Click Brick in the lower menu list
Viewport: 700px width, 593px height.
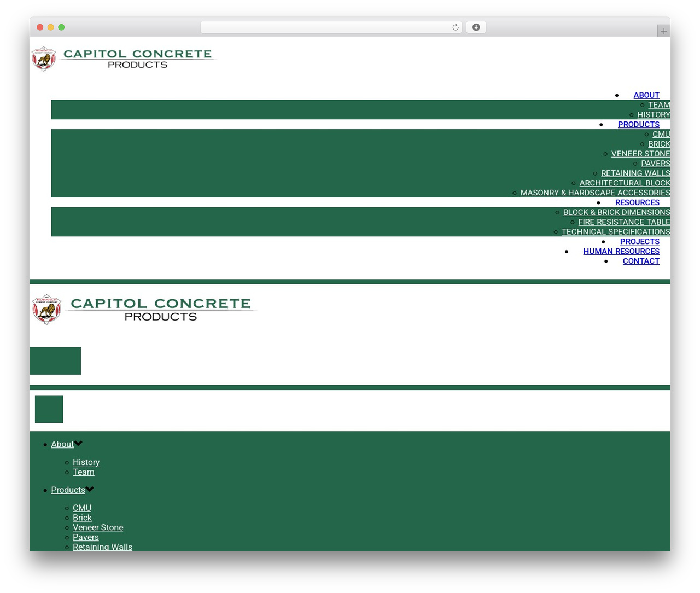point(82,518)
